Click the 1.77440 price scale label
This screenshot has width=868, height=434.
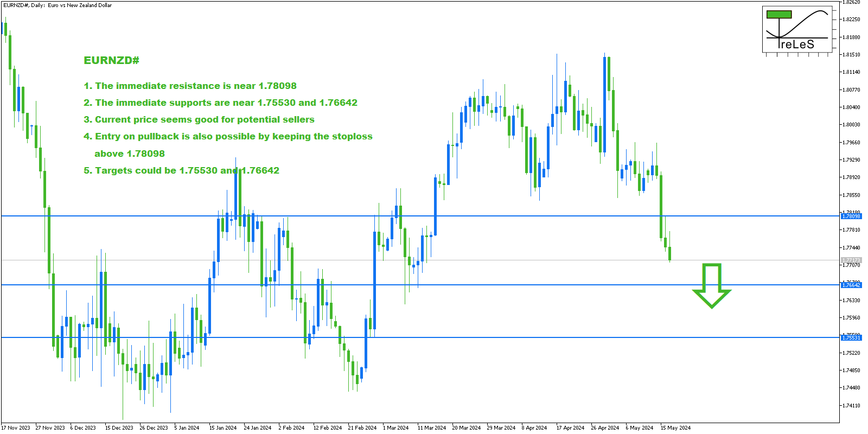pyautogui.click(x=851, y=248)
